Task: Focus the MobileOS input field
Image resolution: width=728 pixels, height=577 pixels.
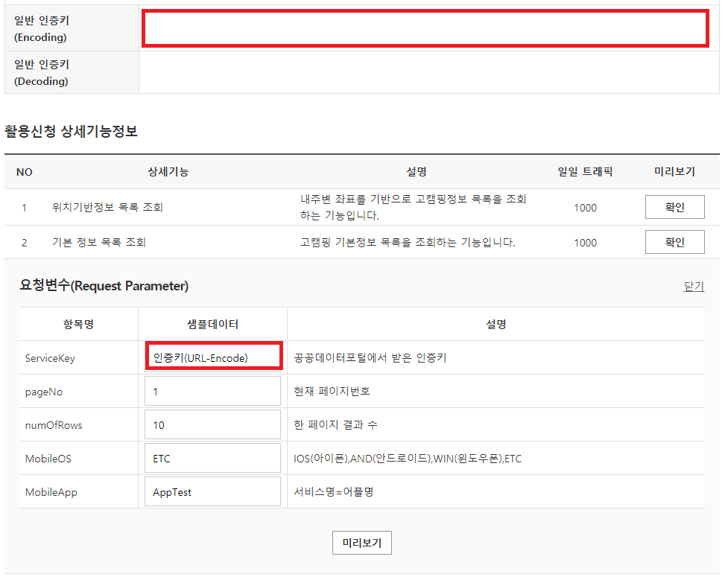Action: pos(212,459)
